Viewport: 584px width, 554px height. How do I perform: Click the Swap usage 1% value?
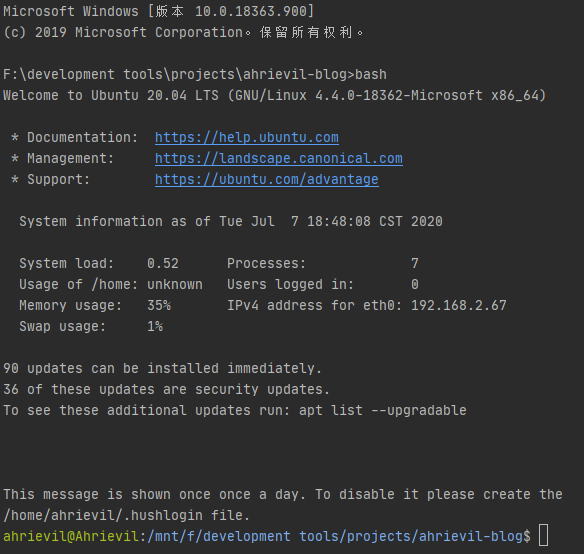click(155, 326)
